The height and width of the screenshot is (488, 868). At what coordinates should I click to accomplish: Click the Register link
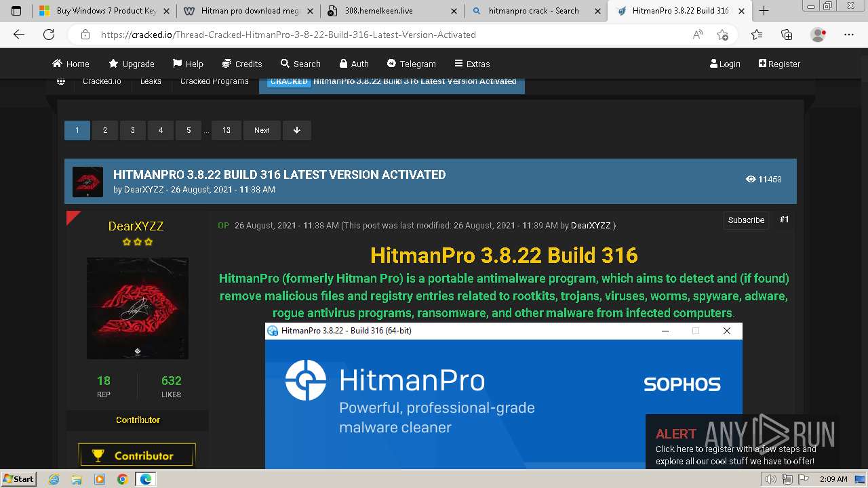779,64
